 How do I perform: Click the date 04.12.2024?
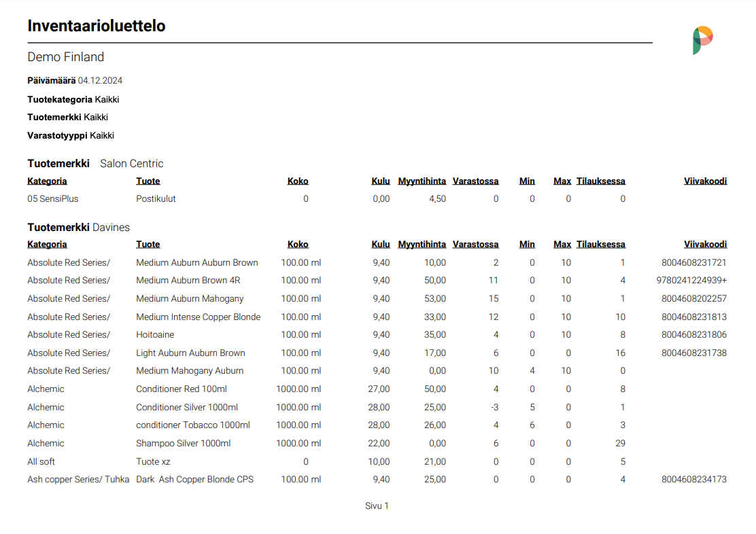click(x=100, y=80)
